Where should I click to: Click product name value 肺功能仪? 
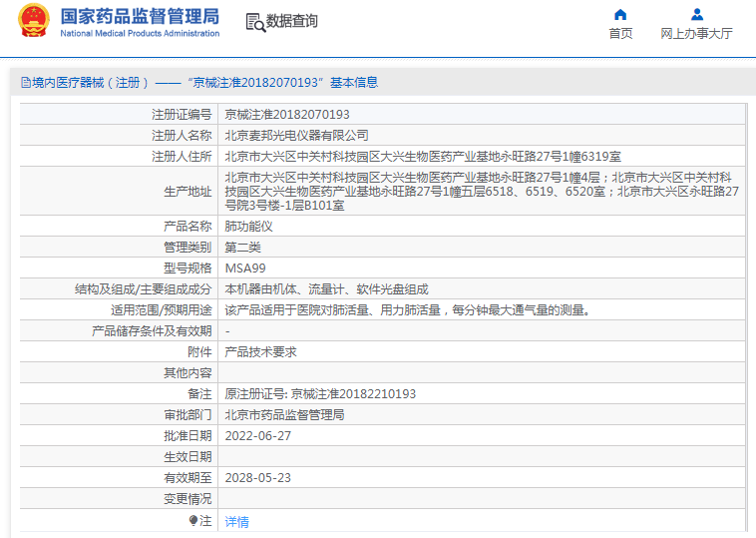point(248,227)
